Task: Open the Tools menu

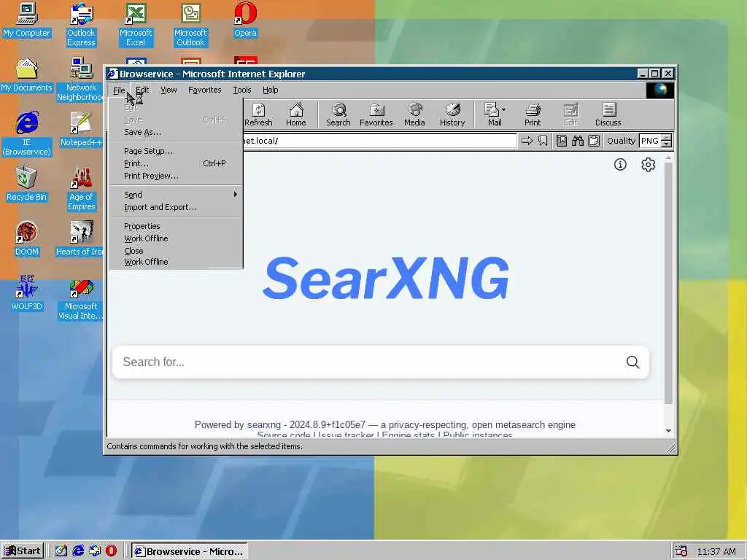Action: point(242,90)
